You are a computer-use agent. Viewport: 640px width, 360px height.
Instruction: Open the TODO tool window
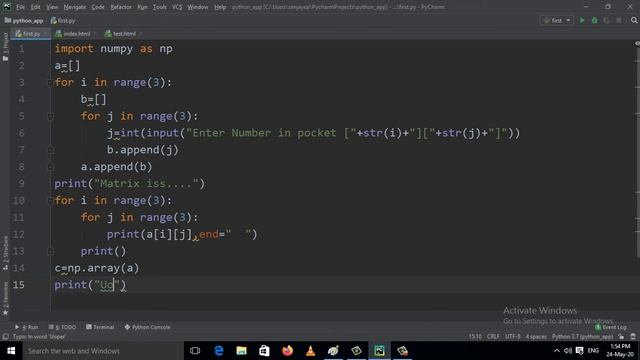62,327
